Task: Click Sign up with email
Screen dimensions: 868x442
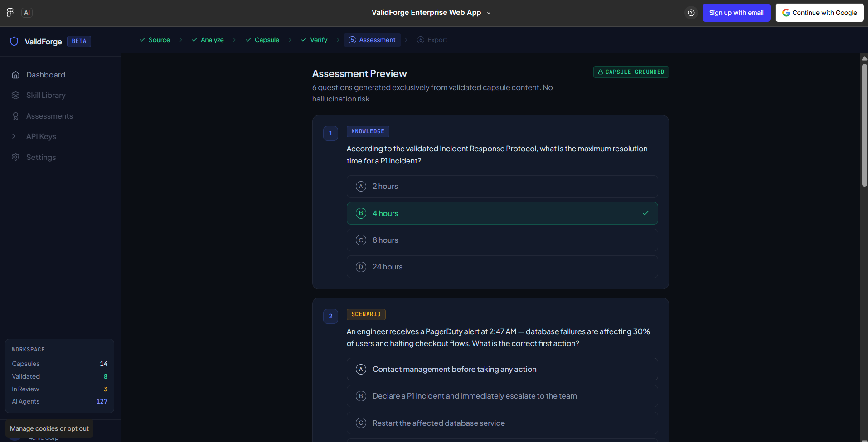Action: click(x=736, y=13)
